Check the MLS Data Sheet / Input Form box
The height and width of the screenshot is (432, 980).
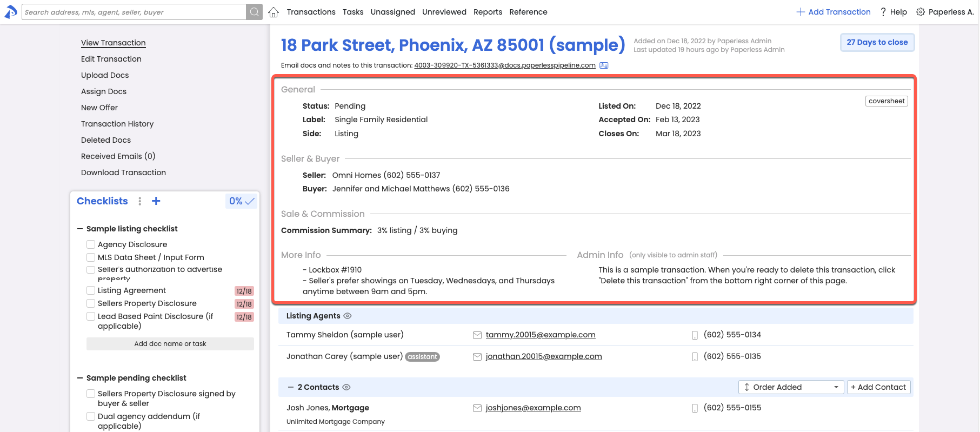pyautogui.click(x=91, y=257)
